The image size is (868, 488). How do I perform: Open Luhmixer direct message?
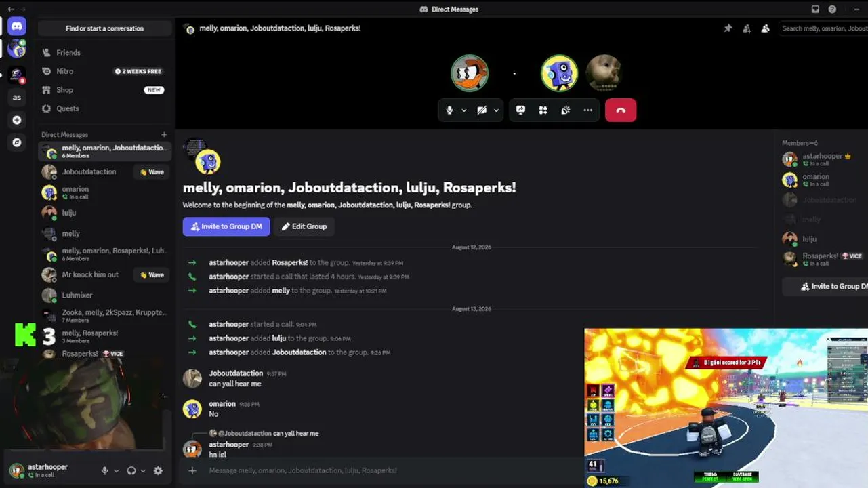[105, 295]
